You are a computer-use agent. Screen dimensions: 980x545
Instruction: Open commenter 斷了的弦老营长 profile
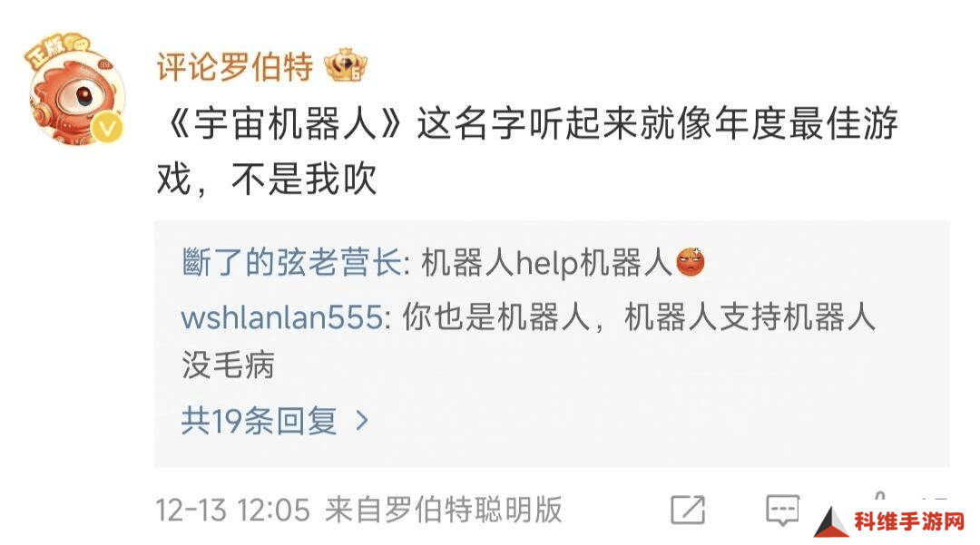[x=292, y=262]
